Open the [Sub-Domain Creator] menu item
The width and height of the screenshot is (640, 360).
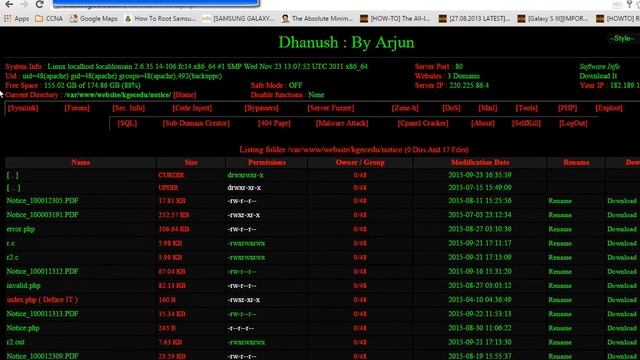click(196, 123)
